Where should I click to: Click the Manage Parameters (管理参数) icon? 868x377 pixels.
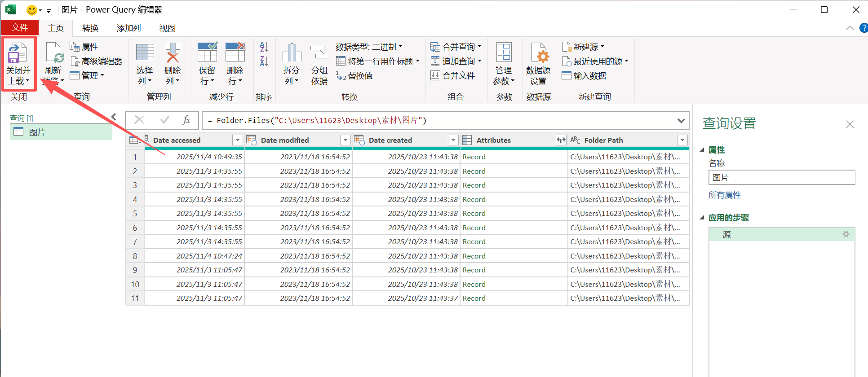click(x=504, y=52)
